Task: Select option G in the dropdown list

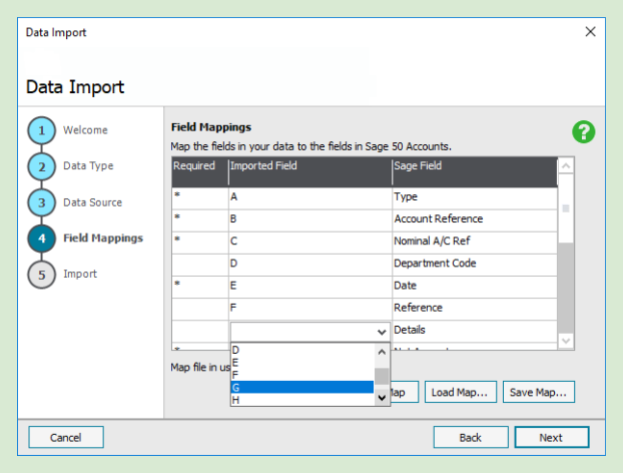Action: tap(302, 387)
